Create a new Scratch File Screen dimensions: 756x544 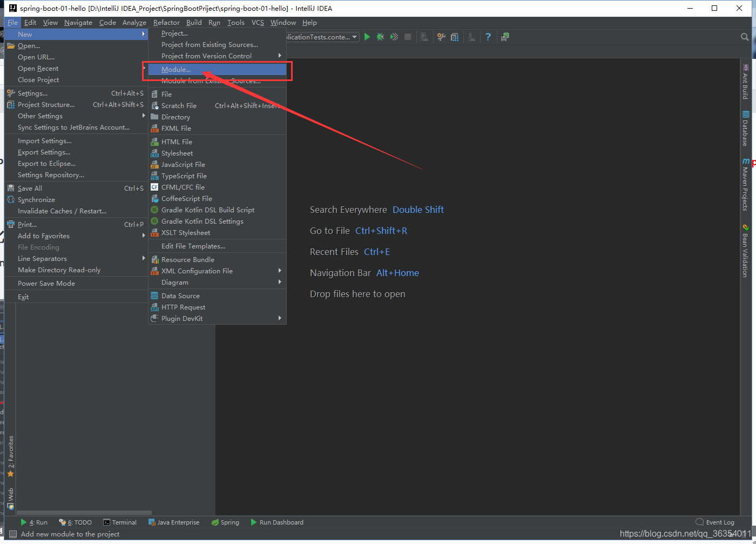pyautogui.click(x=218, y=106)
